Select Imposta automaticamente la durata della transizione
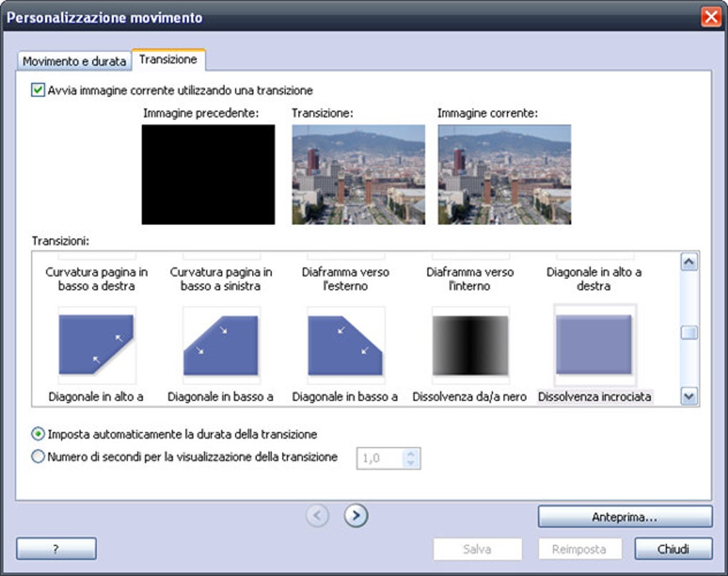This screenshot has height=576, width=728. (38, 435)
